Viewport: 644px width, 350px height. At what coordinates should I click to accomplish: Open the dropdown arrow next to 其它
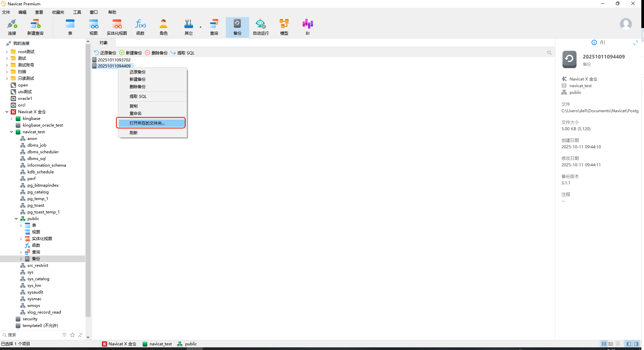200,27
